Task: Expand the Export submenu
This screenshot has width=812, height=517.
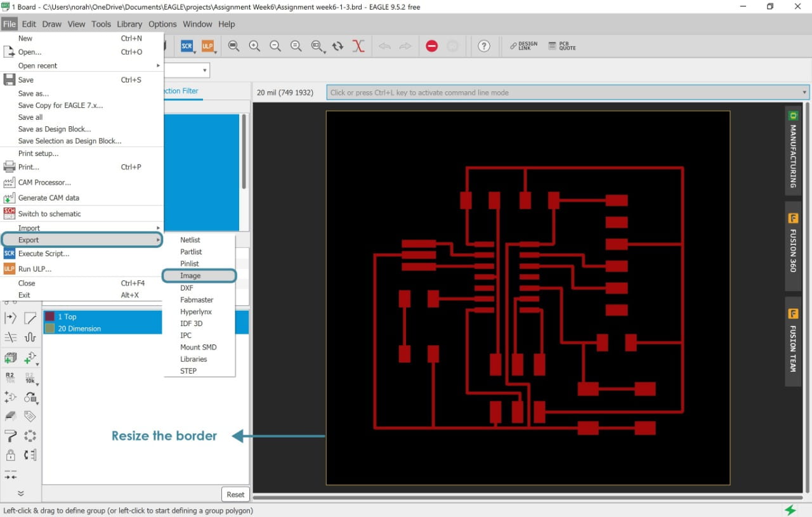Action: pos(82,240)
